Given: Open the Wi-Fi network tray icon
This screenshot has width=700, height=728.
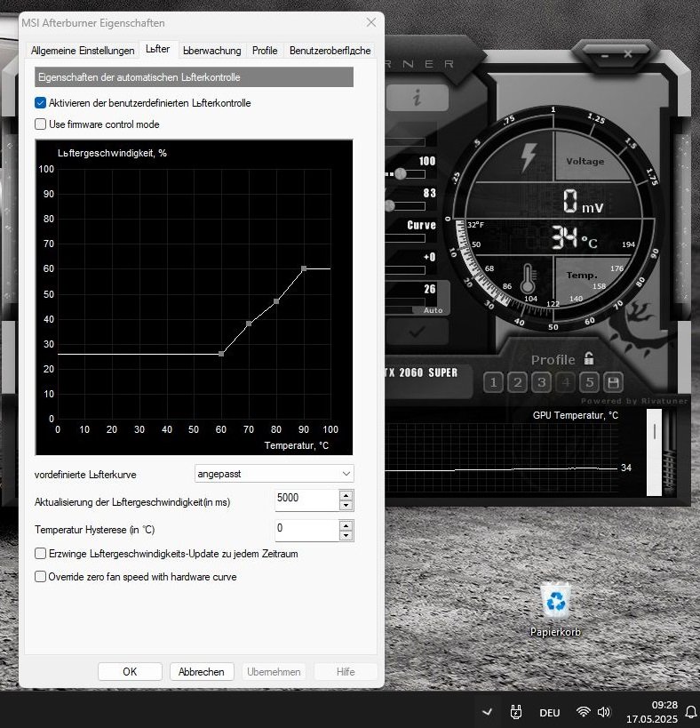Looking at the screenshot, I should click(583, 712).
